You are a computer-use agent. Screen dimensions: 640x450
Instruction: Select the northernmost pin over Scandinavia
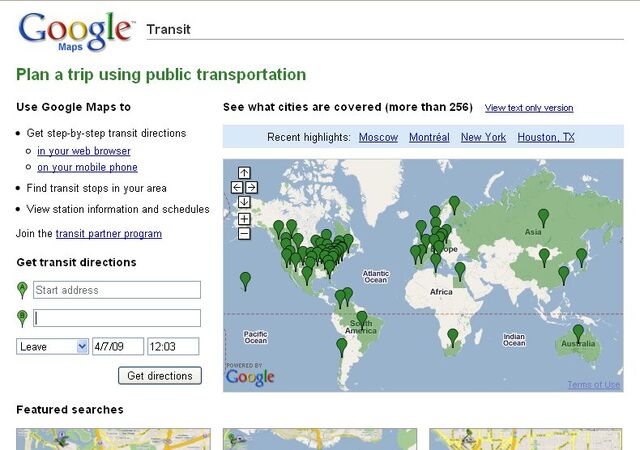[x=454, y=205]
